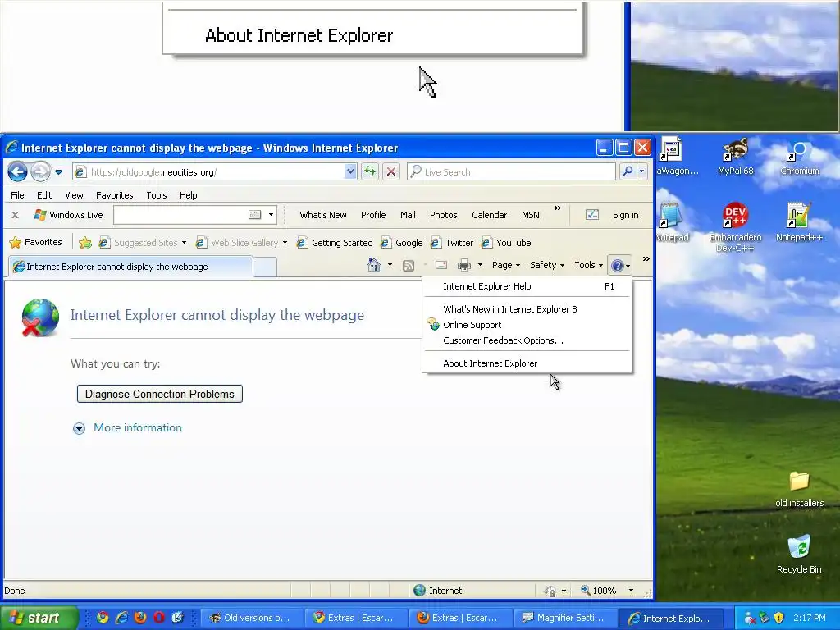Viewport: 840px width, 630px height.
Task: Open the File menu
Action: 17,195
